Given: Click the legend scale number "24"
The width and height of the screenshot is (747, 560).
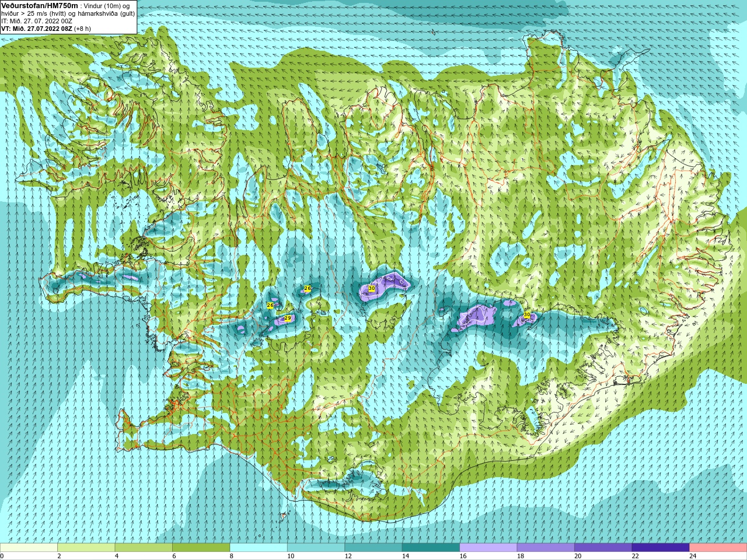Looking at the screenshot, I should [693, 556].
